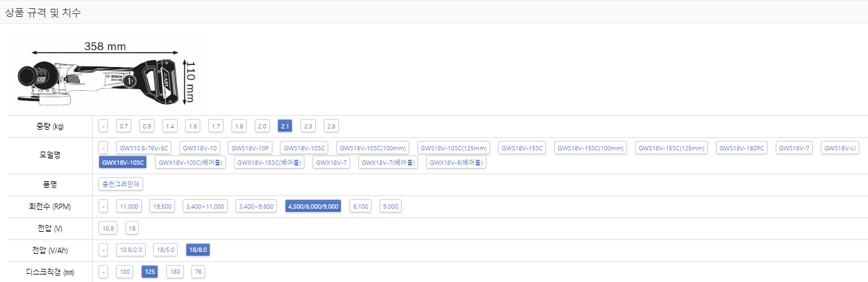Click the 중량 (kg) row label
Image resolution: width=868 pixels, height=282 pixels.
click(x=50, y=127)
